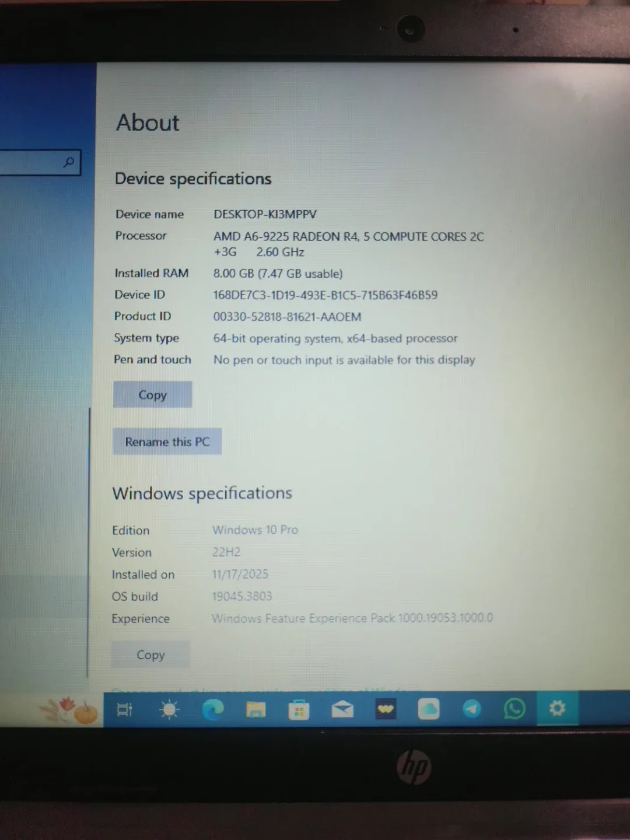Launch Microsoft Store from the taskbar
630x840 pixels.
[298, 709]
